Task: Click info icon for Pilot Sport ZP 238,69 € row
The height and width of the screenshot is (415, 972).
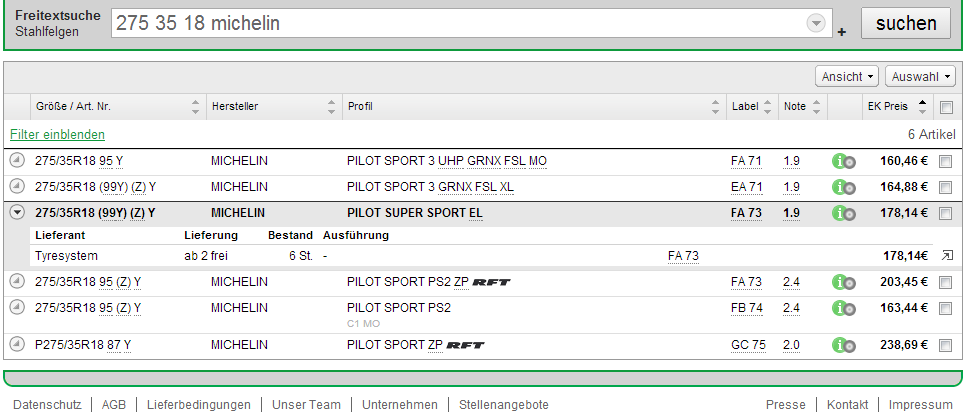Action: pos(843,346)
